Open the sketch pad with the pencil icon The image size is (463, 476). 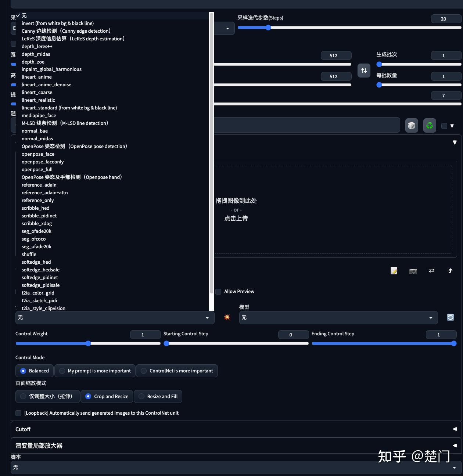tap(394, 271)
